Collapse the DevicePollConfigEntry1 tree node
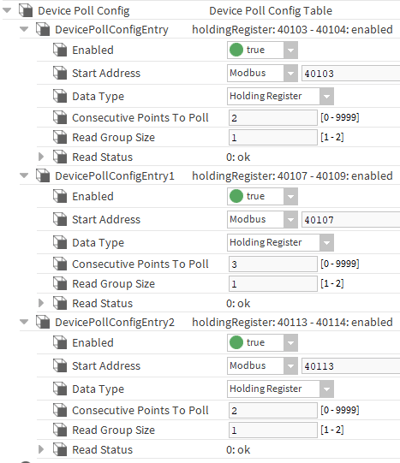This screenshot has height=463, width=400. click(24, 175)
